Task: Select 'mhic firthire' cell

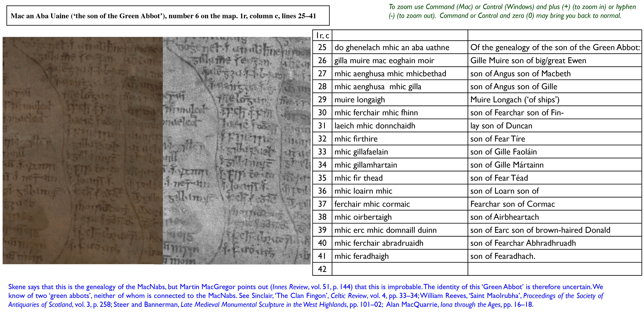Action: (x=400, y=138)
